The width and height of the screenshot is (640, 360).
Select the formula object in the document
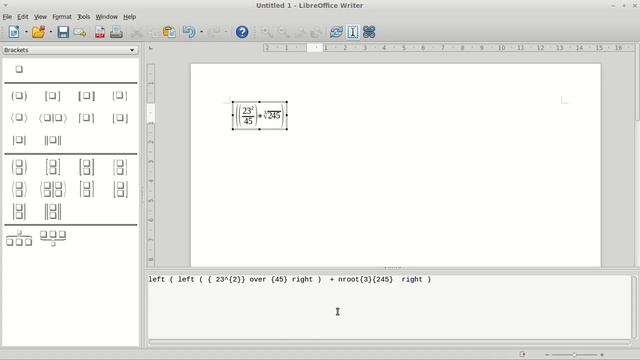(260, 116)
